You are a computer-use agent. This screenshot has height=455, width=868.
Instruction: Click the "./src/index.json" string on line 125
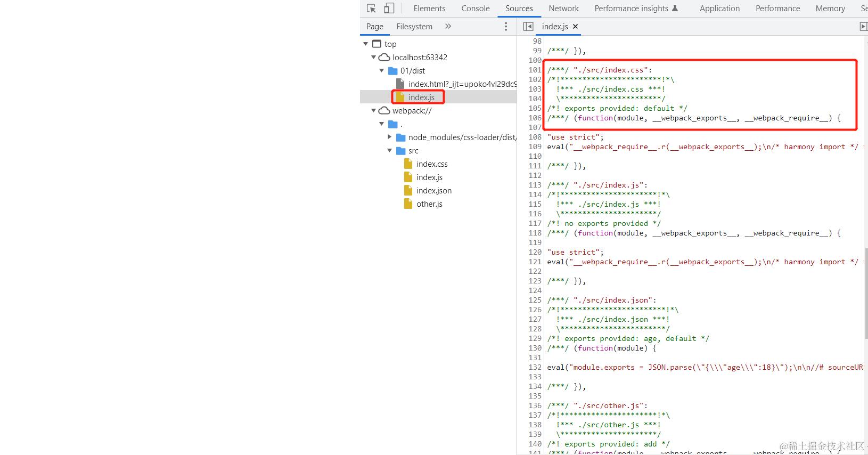click(x=612, y=300)
